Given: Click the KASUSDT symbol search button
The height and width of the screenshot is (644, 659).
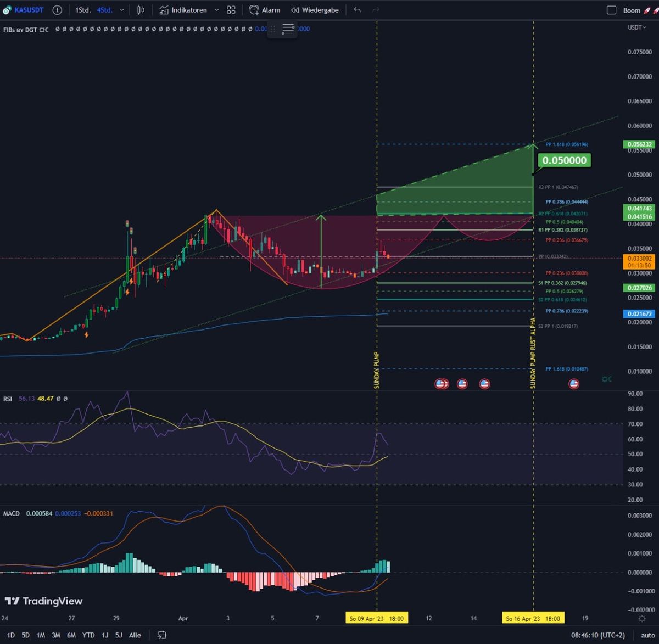Looking at the screenshot, I should (x=24, y=10).
